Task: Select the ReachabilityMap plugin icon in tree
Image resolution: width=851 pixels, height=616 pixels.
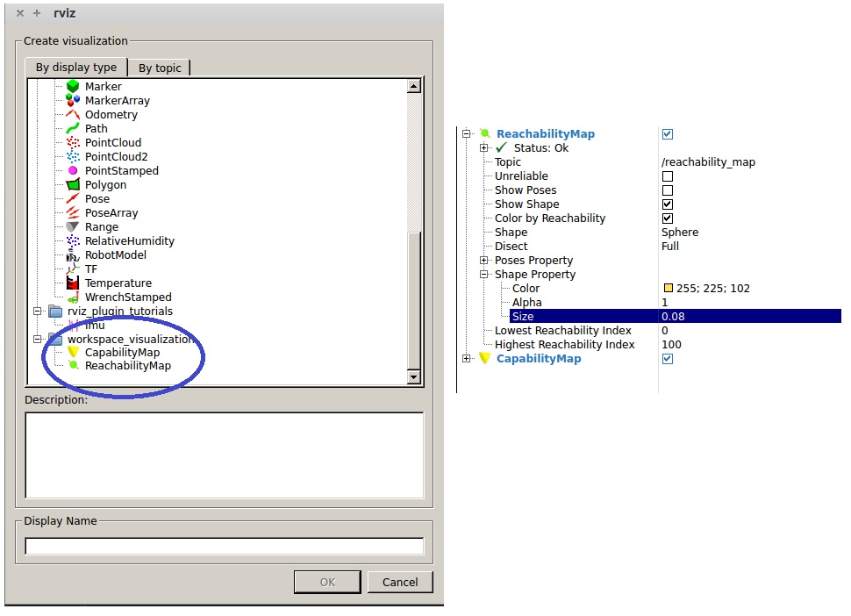Action: point(74,366)
